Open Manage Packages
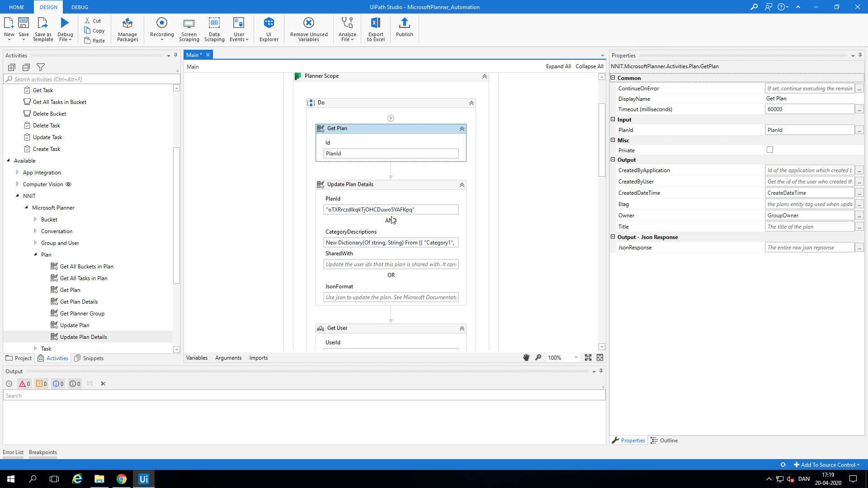Image resolution: width=868 pixels, height=488 pixels. (127, 29)
